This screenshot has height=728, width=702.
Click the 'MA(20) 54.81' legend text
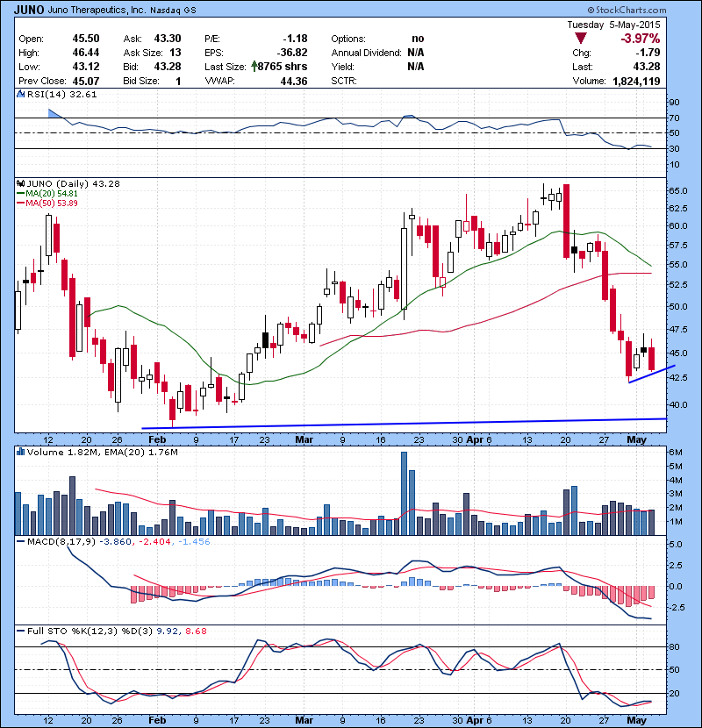pyautogui.click(x=52, y=194)
